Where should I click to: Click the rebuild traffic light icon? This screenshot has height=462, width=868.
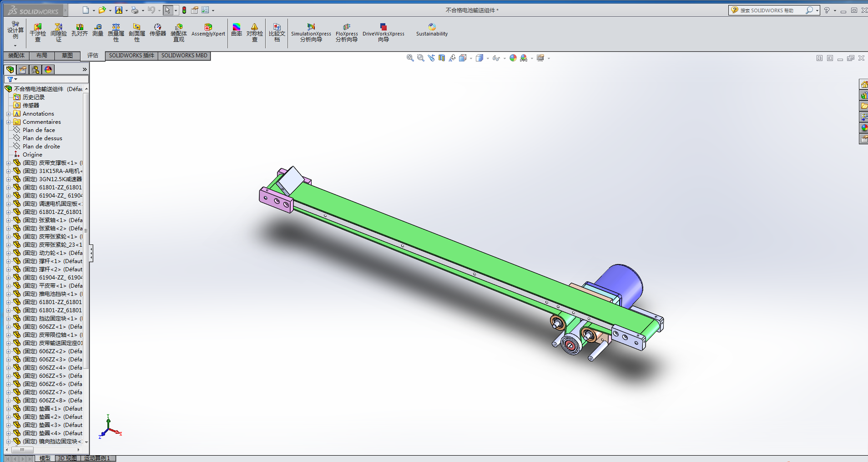(x=184, y=10)
